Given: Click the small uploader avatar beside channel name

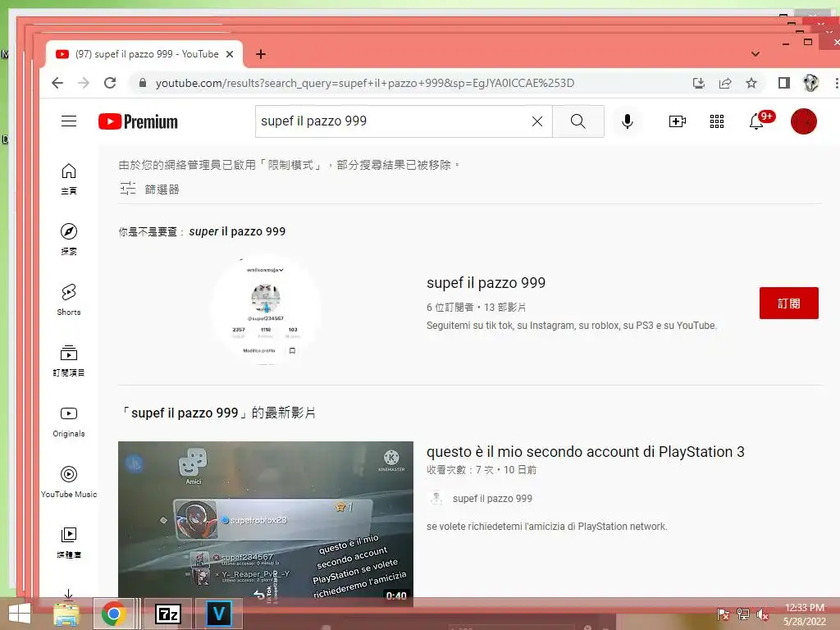Looking at the screenshot, I should click(436, 499).
